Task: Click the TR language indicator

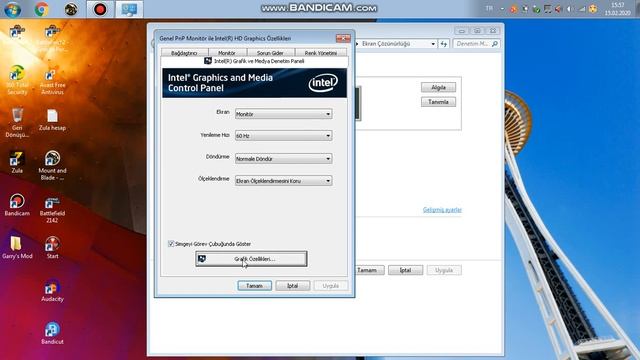Action: click(x=489, y=9)
